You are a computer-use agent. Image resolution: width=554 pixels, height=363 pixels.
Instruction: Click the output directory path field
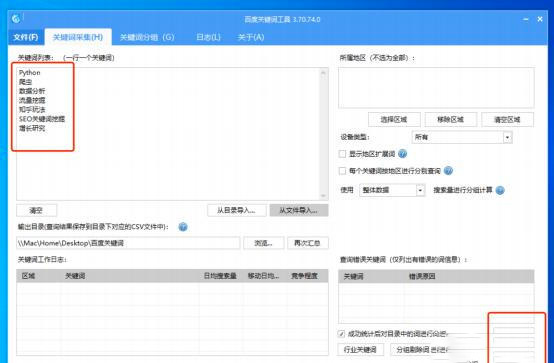tap(128, 243)
